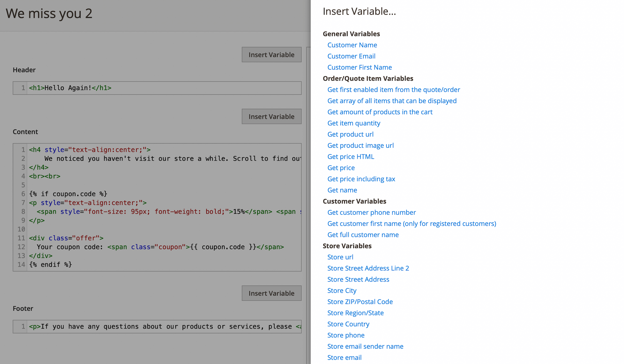
Task: Insert the Customer Name variable
Action: 352,45
